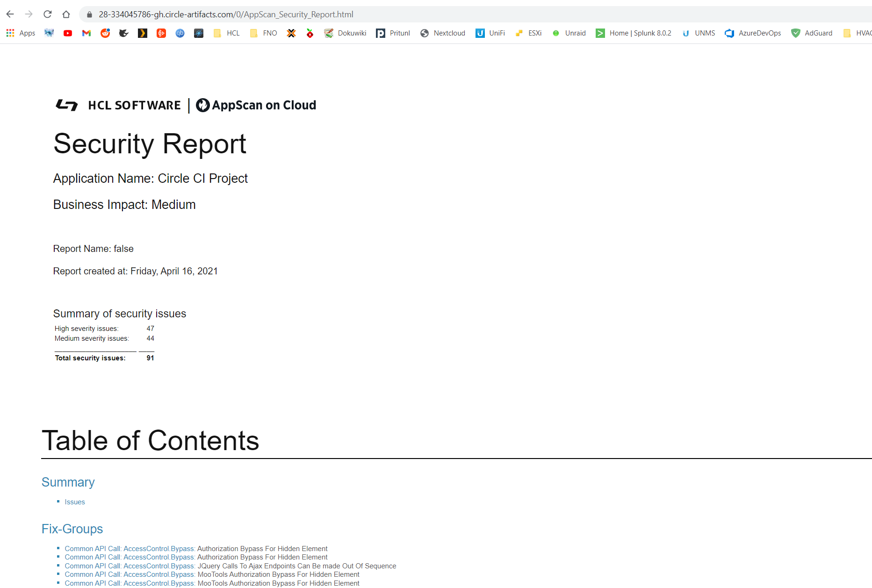Jump to the Fix-Groups section
Screen dimensions: 872x588
tap(72, 529)
